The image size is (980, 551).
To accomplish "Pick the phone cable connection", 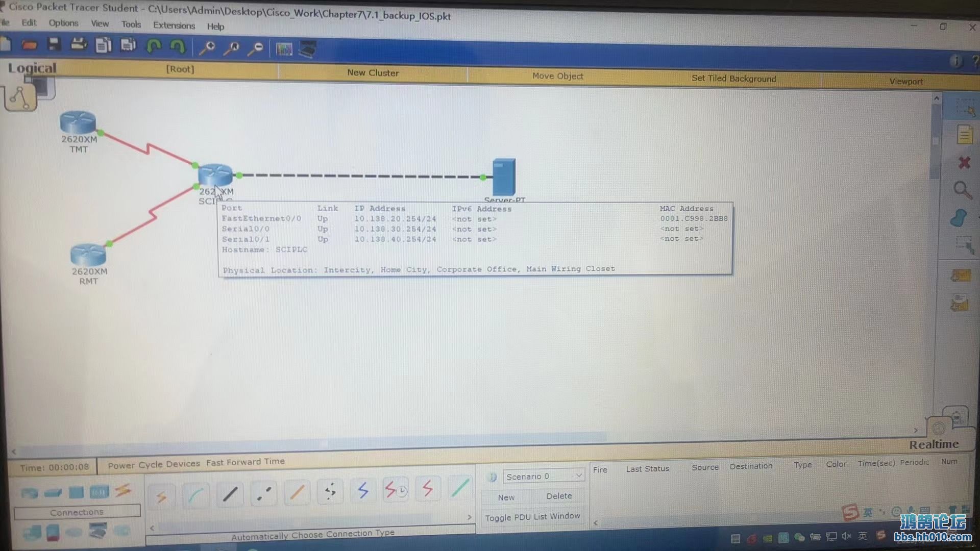I will pyautogui.click(x=330, y=491).
